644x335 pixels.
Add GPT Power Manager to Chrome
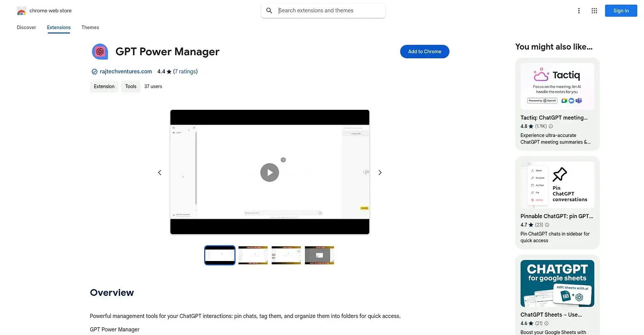[425, 51]
